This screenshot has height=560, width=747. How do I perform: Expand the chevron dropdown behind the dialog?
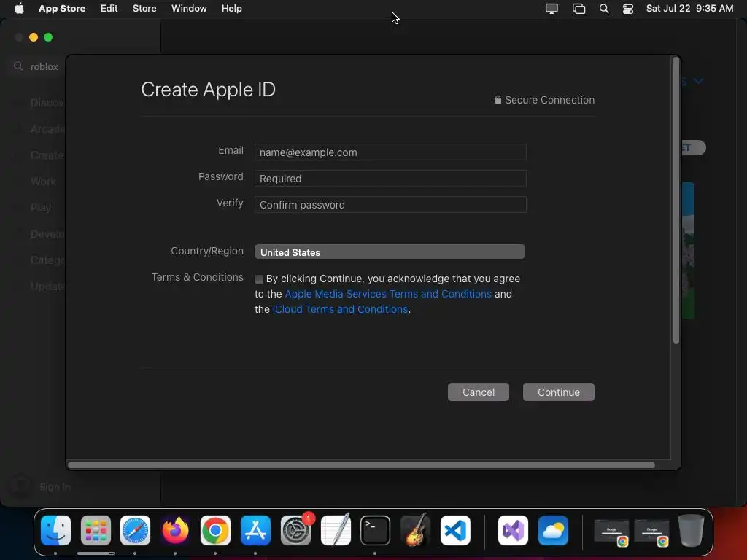(x=698, y=80)
